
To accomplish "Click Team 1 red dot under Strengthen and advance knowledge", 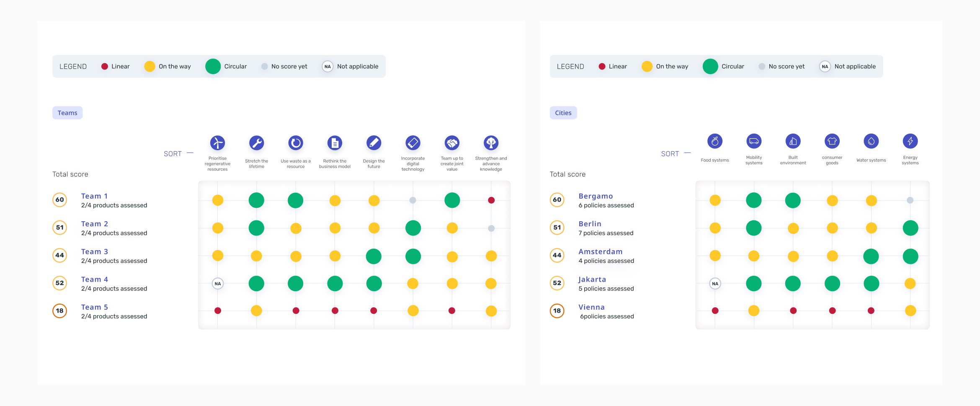I will tap(491, 200).
